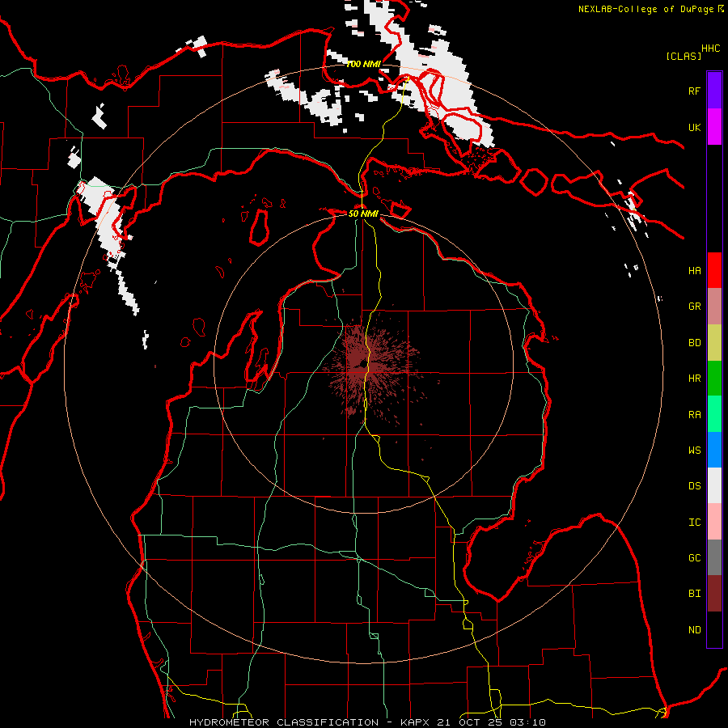Screen dimensions: 728x728
Task: Click the BI legend label
Action: pyautogui.click(x=694, y=594)
